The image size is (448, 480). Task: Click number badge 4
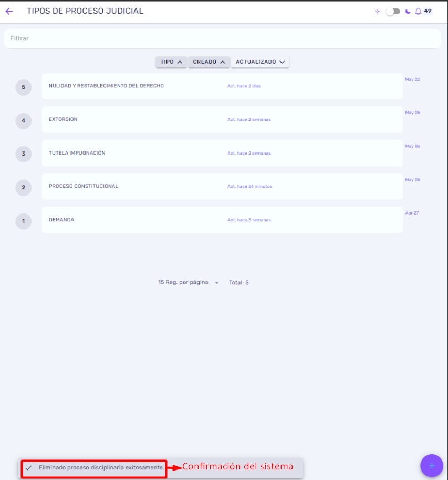point(24,120)
